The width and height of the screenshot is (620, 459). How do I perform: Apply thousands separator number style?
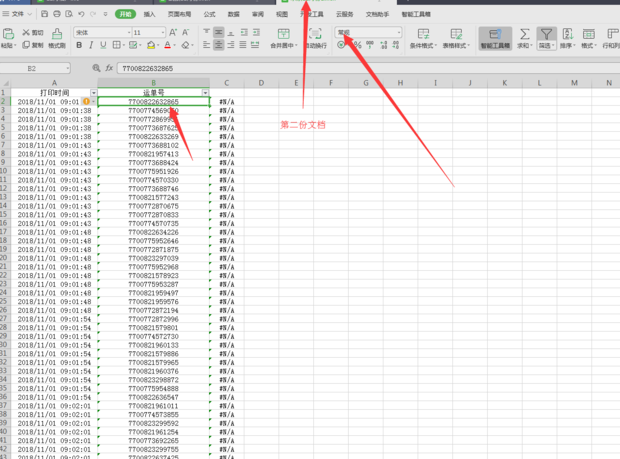pyautogui.click(x=370, y=45)
